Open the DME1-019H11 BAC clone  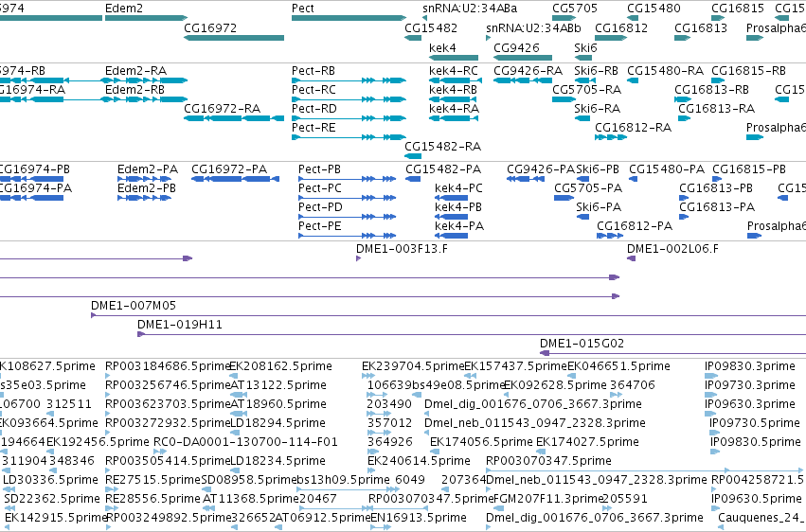tap(472, 334)
